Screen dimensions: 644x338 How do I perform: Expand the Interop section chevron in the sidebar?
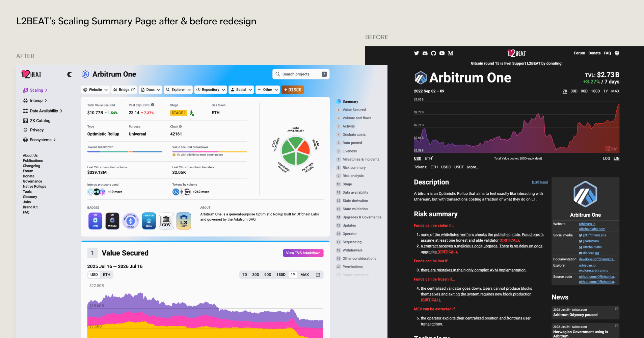click(46, 101)
